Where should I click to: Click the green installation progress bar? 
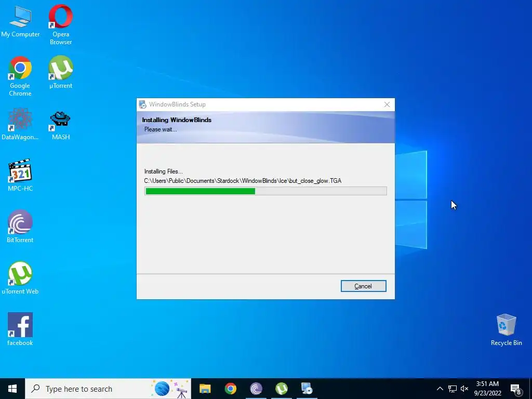pyautogui.click(x=265, y=191)
